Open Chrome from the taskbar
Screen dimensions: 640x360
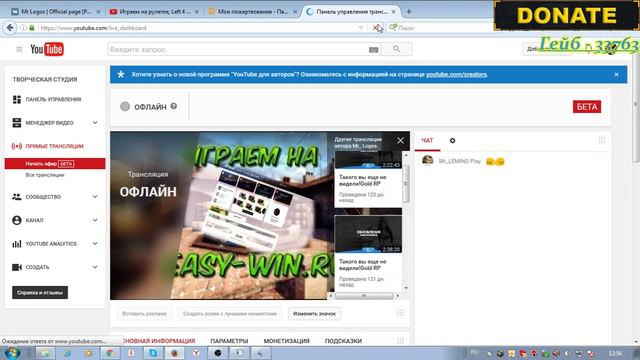coord(110,353)
